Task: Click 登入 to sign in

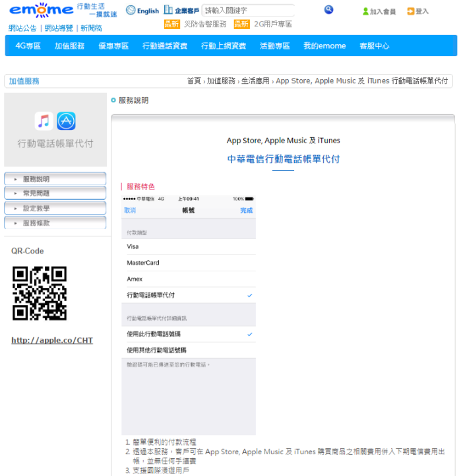Action: click(x=421, y=11)
